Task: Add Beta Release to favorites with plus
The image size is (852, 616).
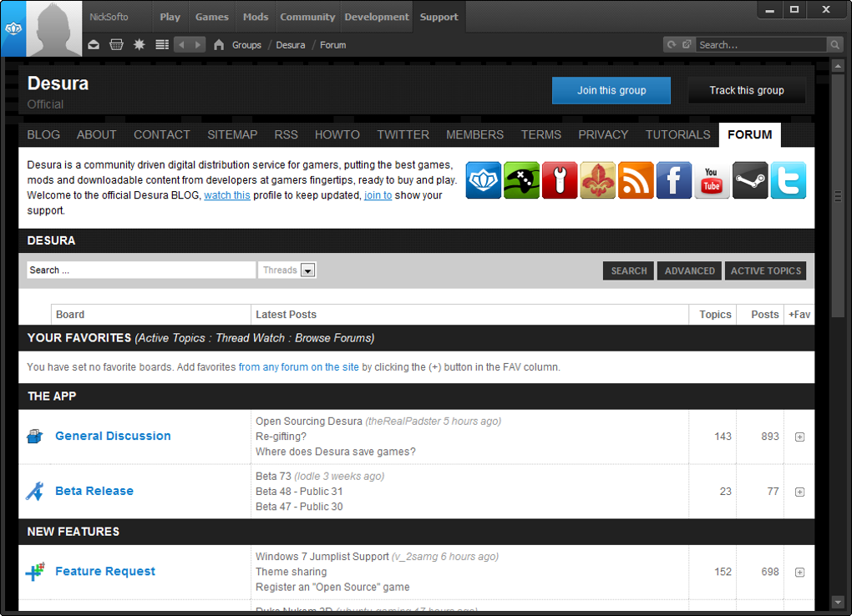Action: pyautogui.click(x=800, y=492)
